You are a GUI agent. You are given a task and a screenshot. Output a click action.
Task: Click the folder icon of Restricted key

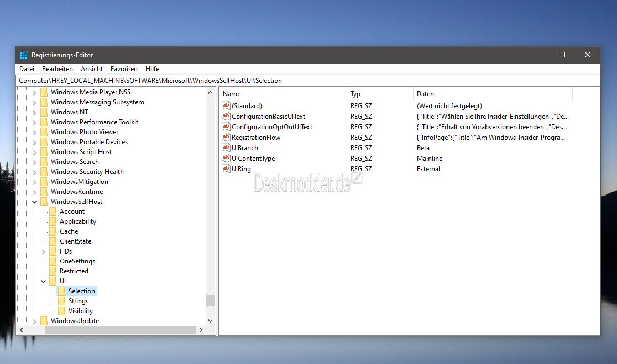point(53,271)
